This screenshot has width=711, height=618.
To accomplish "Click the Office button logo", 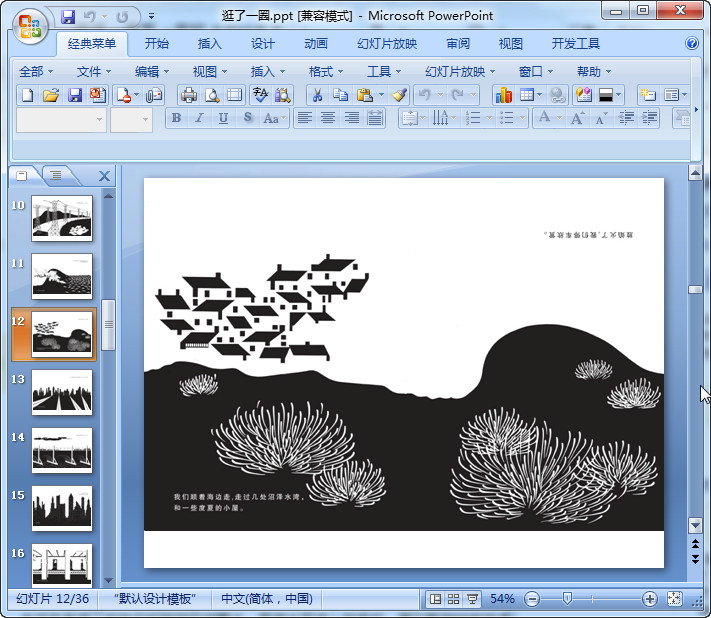I will click(x=29, y=26).
